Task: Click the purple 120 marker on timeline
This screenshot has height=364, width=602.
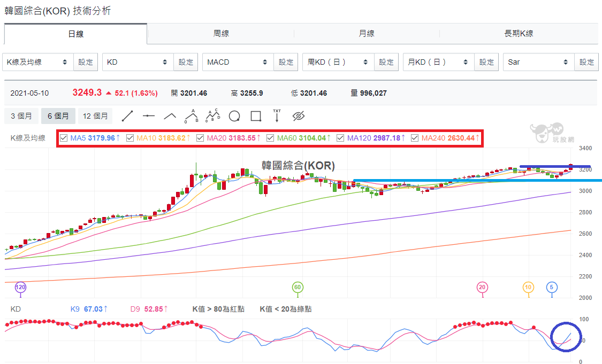Action: (x=20, y=287)
